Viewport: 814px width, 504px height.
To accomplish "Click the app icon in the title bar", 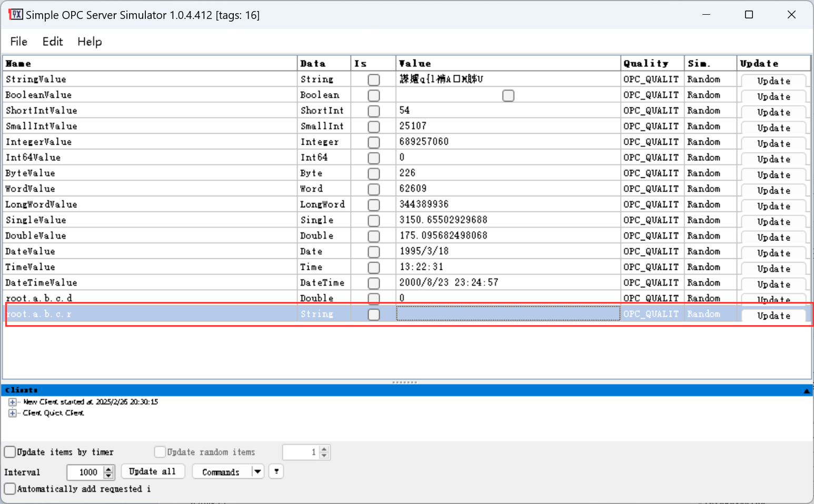I will click(16, 14).
